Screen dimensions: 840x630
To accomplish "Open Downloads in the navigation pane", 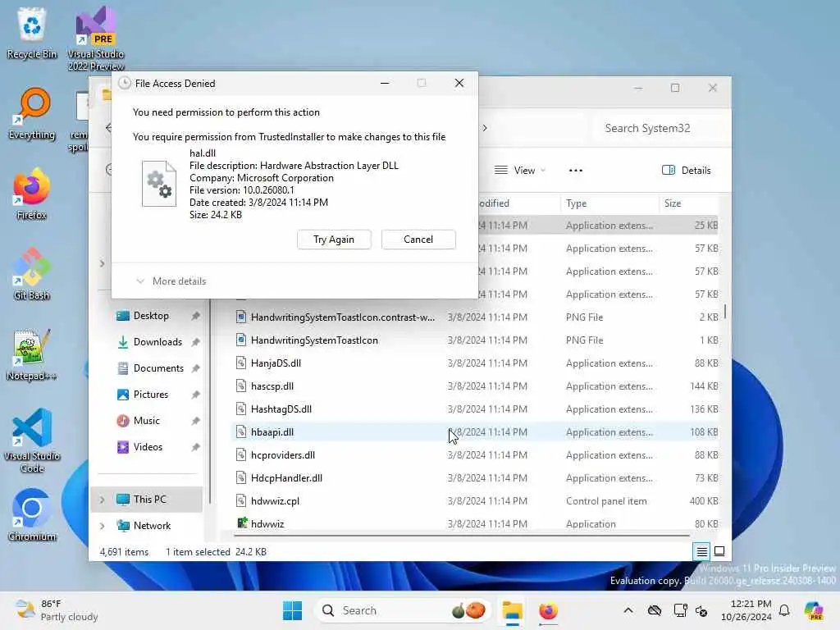I will 157,342.
